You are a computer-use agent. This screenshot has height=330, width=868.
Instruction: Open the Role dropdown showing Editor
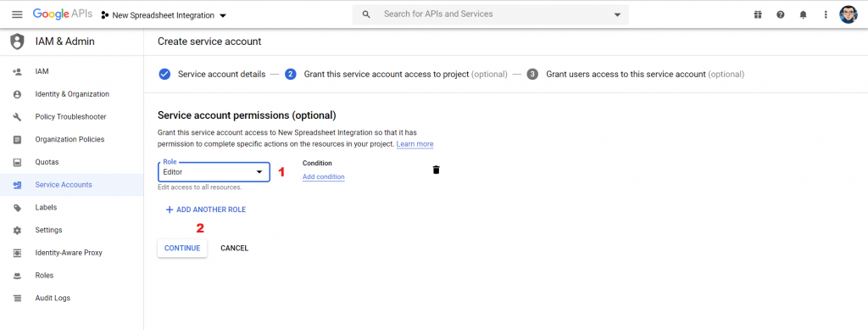214,172
